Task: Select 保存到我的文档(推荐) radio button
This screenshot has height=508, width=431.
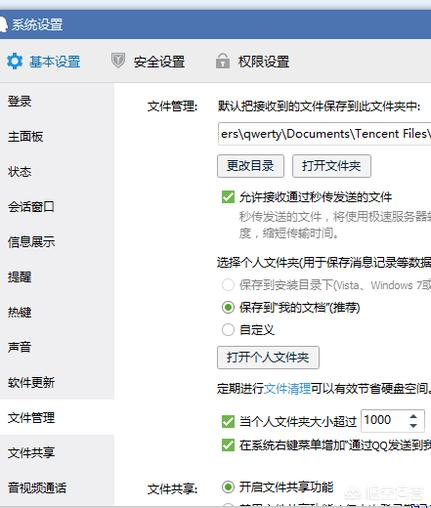Action: click(x=228, y=307)
